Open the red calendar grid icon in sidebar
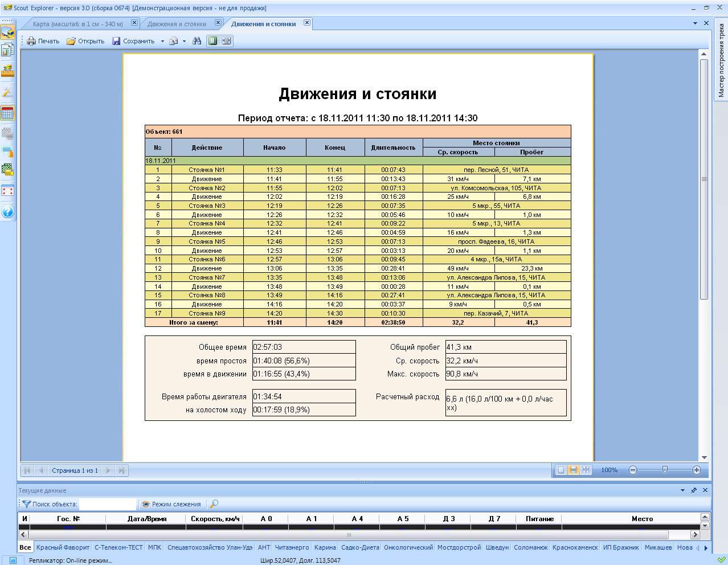 [x=7, y=113]
